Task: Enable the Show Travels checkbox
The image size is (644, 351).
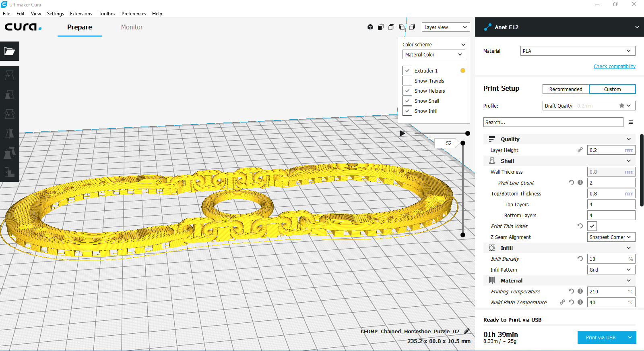Action: point(407,81)
